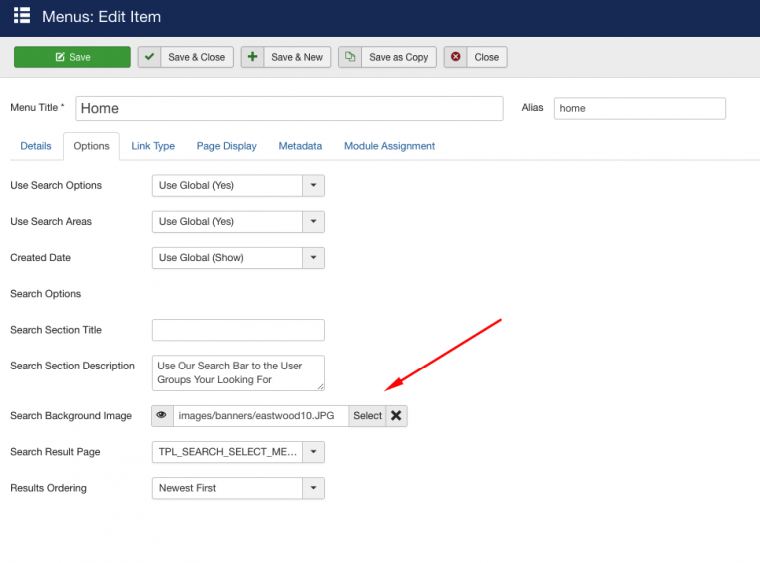760x563 pixels.
Task: Preview background image with the eye icon
Action: tap(162, 416)
